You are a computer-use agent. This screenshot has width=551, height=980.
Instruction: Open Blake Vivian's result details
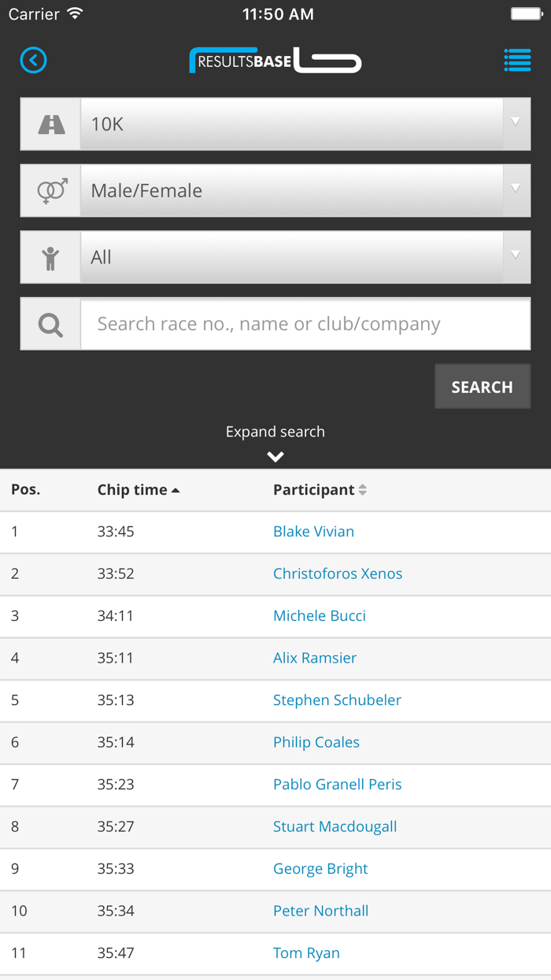[x=313, y=531]
